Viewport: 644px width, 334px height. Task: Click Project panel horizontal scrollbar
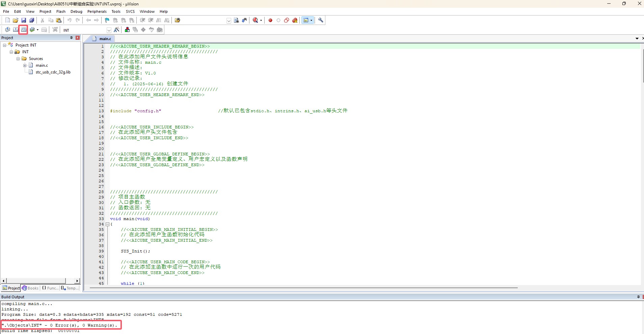tap(36, 281)
